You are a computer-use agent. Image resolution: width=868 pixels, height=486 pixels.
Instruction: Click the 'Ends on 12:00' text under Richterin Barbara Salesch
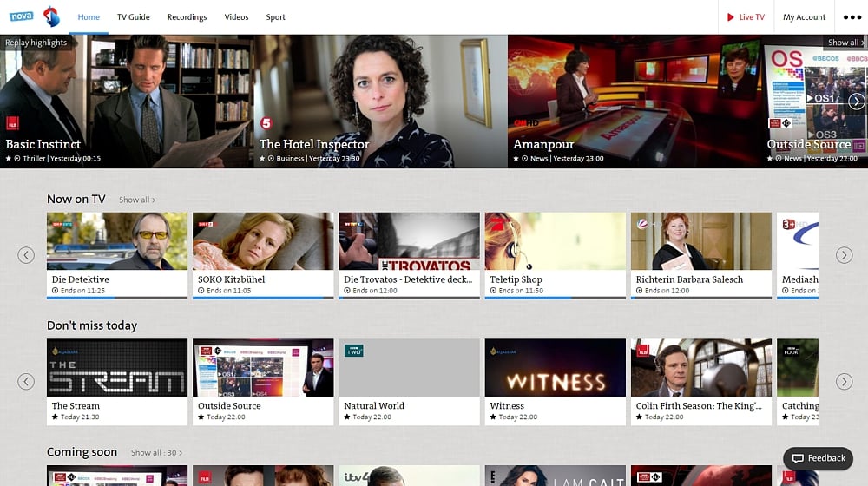click(x=667, y=291)
